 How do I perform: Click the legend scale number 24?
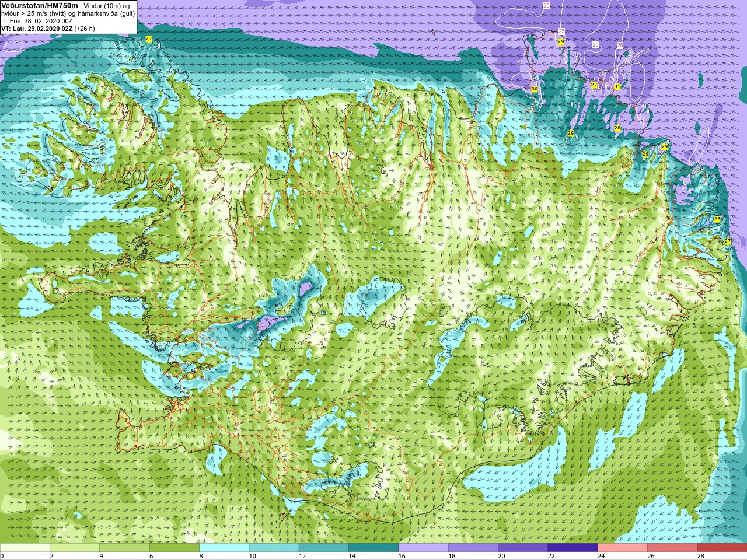pyautogui.click(x=601, y=556)
